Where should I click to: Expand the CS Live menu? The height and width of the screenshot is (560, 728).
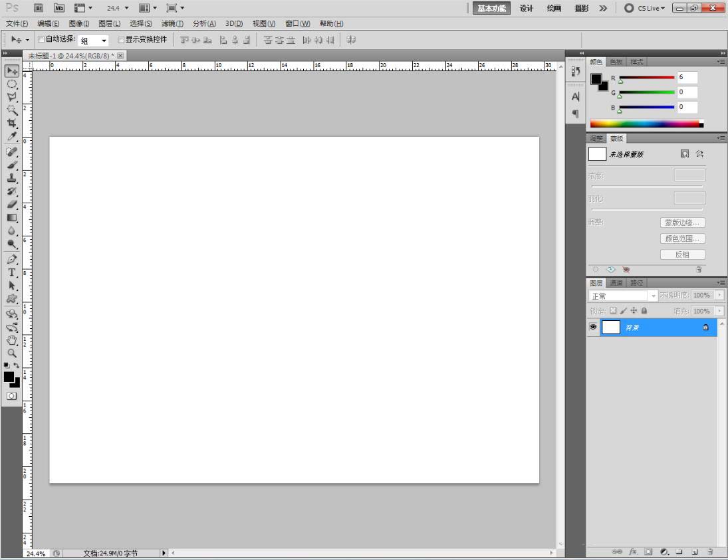click(646, 8)
